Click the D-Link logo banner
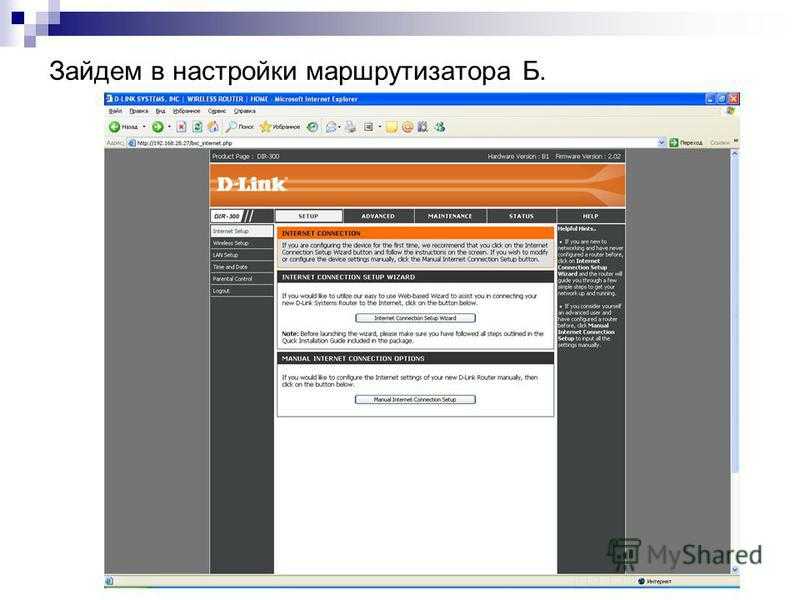 point(417,185)
